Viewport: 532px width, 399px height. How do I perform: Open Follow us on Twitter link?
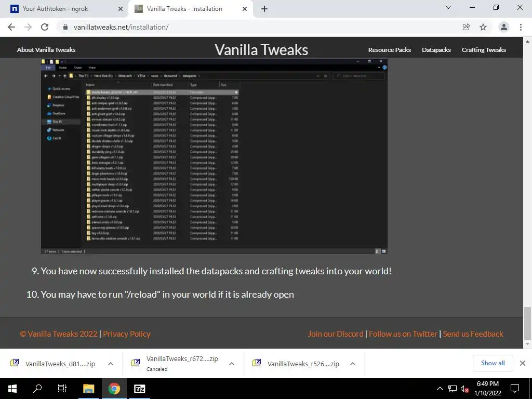[x=403, y=334]
